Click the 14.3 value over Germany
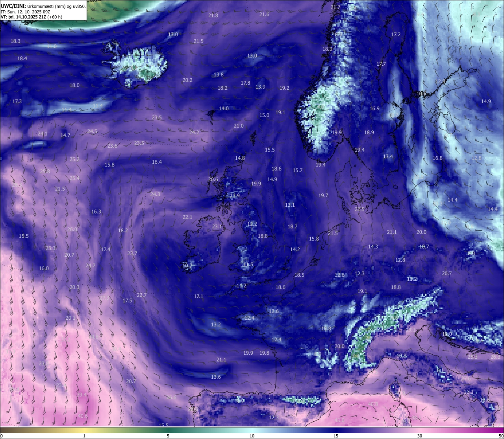Screen dimensions: 504x439 [x=373, y=246]
